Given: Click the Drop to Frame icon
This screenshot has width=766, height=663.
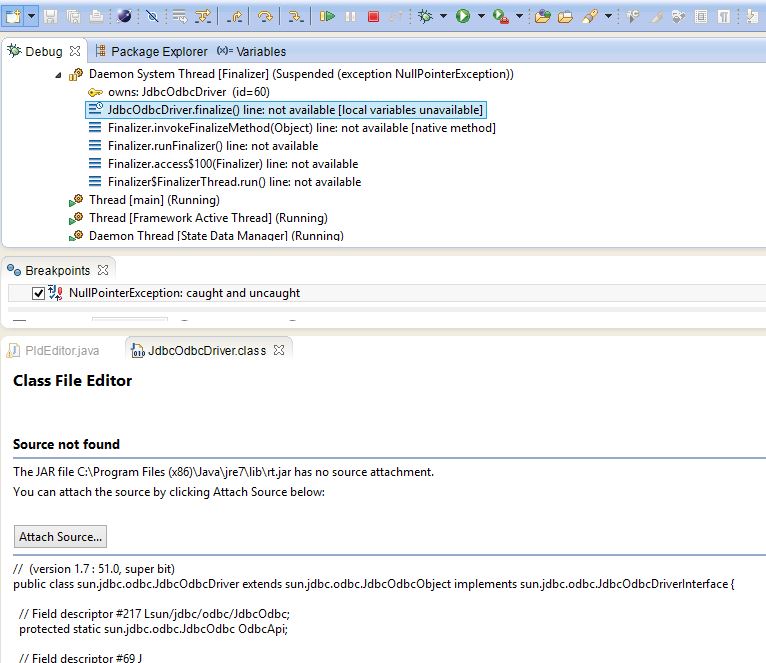Looking at the screenshot, I should (179, 17).
